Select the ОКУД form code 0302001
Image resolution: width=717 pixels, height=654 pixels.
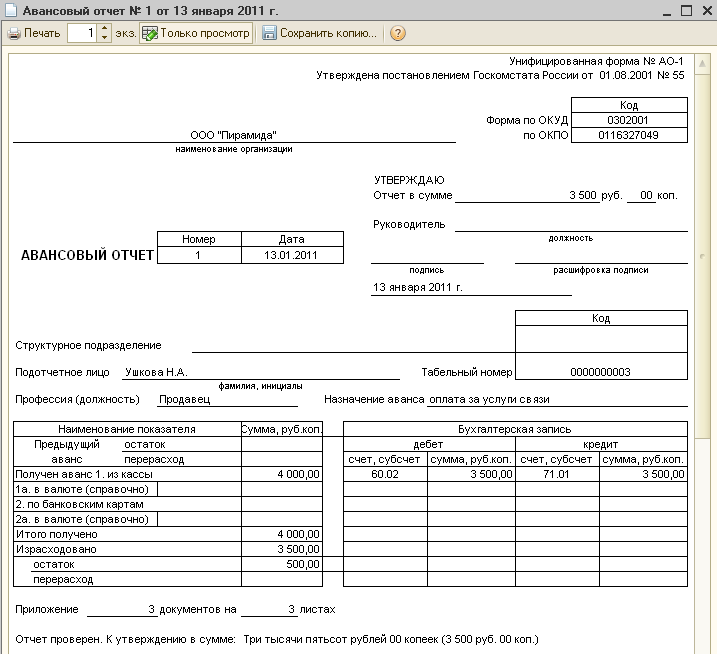[x=628, y=120]
